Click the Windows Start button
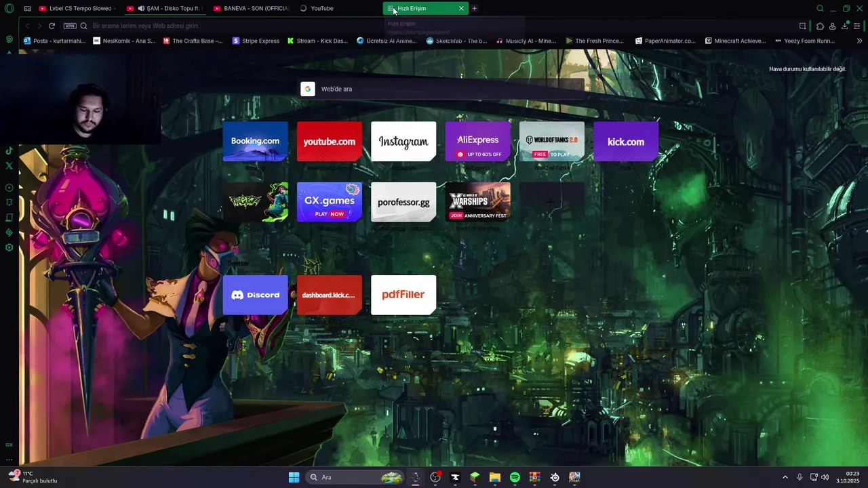The width and height of the screenshot is (868, 488). 294,477
